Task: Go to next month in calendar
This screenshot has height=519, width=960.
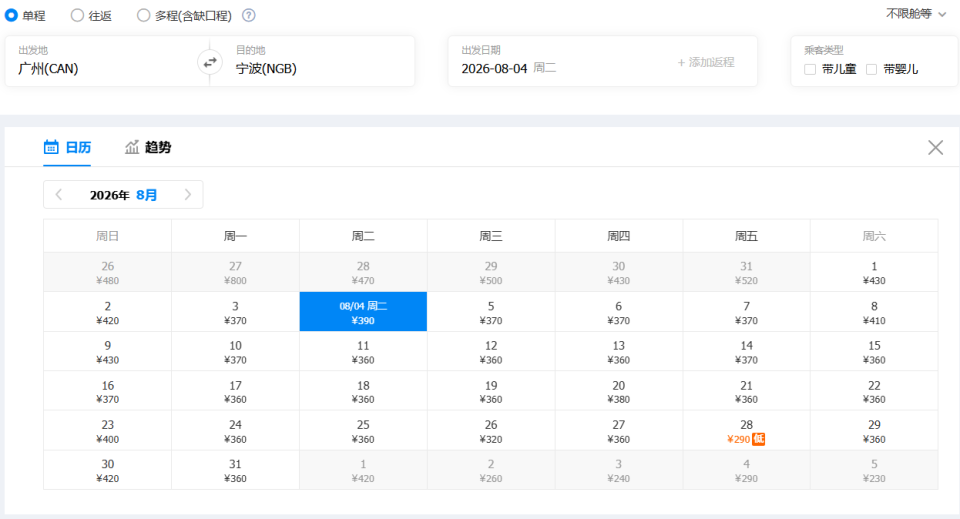Action: [188, 195]
